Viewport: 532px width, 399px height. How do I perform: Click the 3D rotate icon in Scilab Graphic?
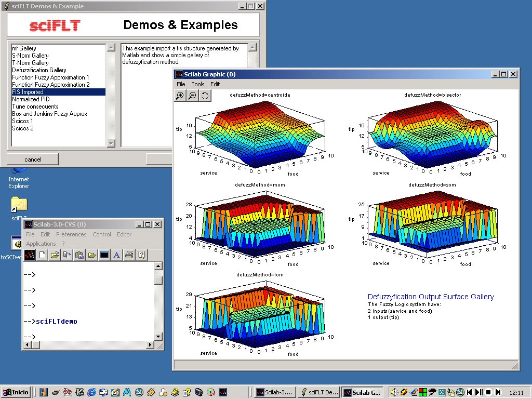coord(205,96)
